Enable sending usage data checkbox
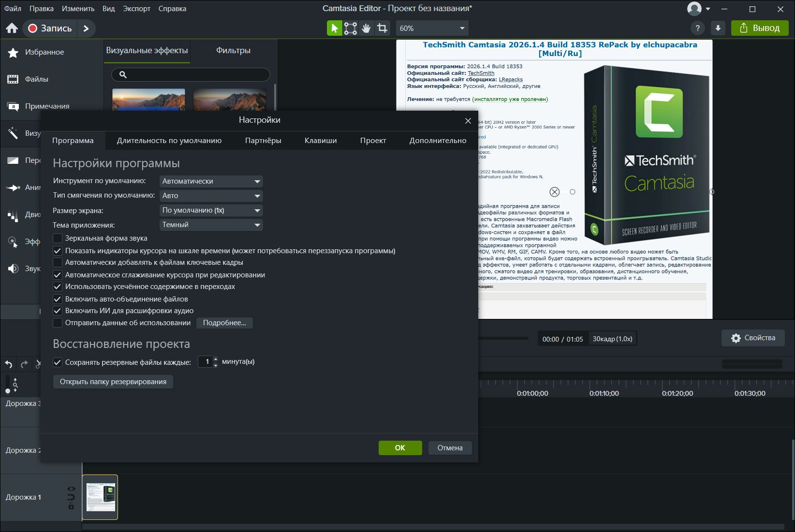Screen dimensions: 795x532 58,323
